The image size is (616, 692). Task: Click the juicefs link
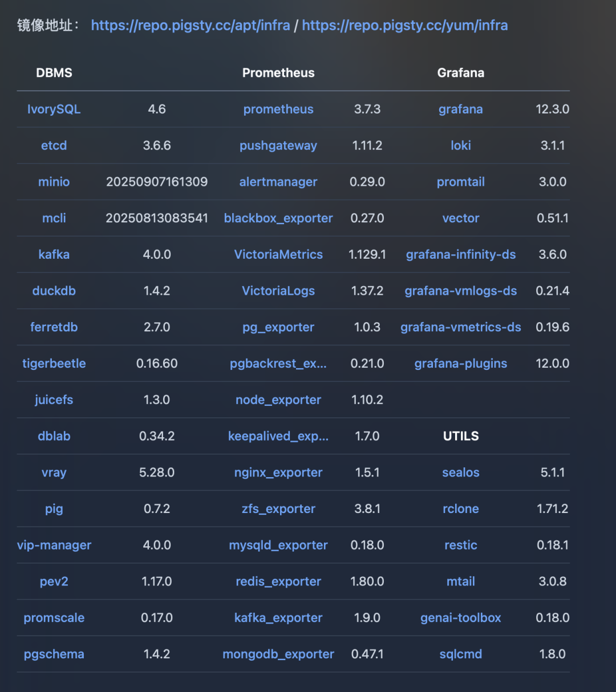tap(54, 400)
